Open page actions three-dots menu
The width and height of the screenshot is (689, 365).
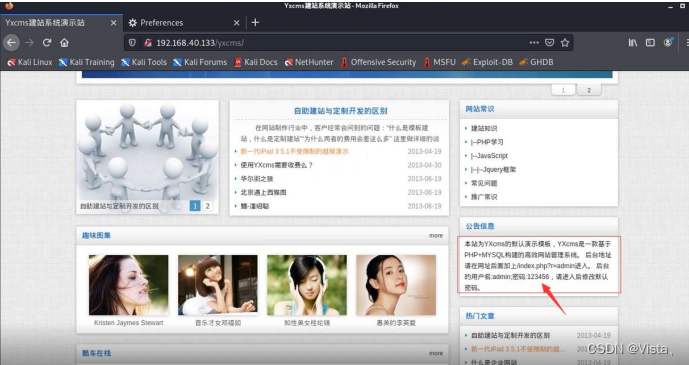coord(534,43)
